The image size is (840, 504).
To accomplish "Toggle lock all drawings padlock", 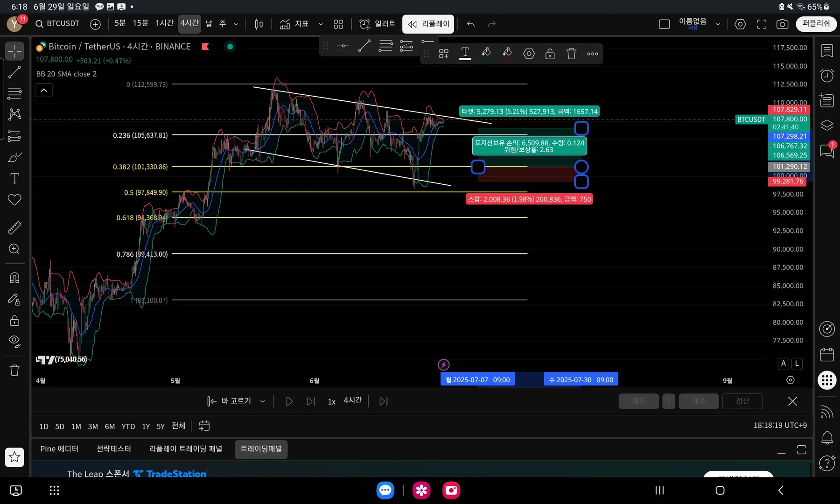I will [x=14, y=321].
